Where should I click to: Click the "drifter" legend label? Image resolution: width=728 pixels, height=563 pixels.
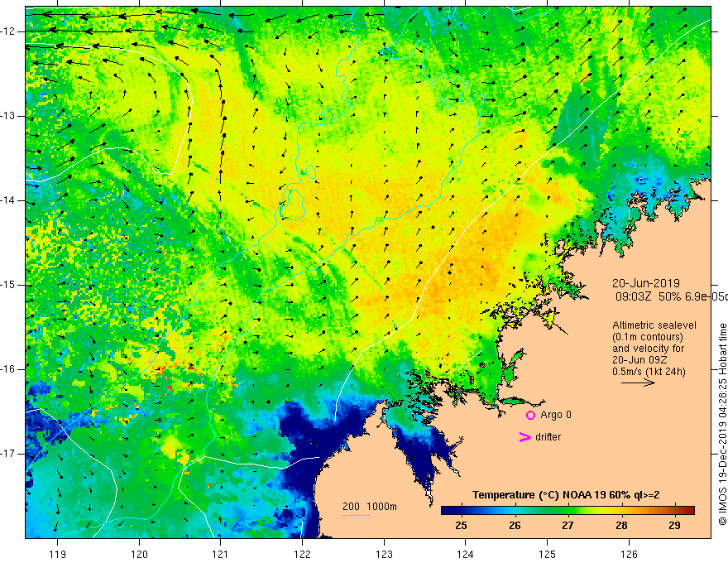coord(548,437)
